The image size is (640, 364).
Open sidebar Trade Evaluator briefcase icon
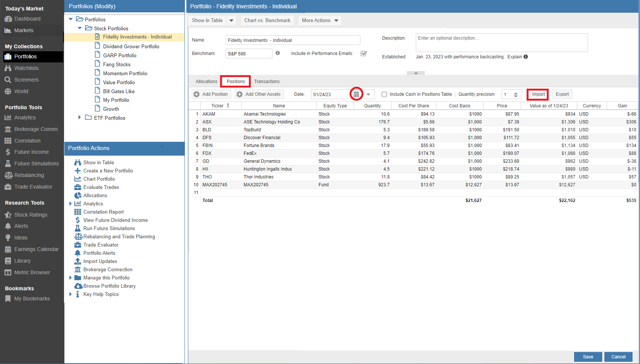pyautogui.click(x=8, y=187)
